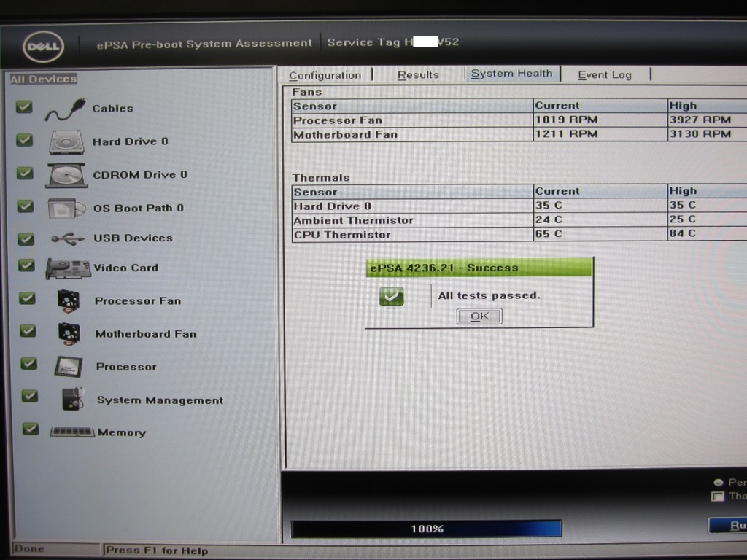Screen dimensions: 747x560
Task: Click the 1019 RPM current value
Action: pyautogui.click(x=566, y=120)
